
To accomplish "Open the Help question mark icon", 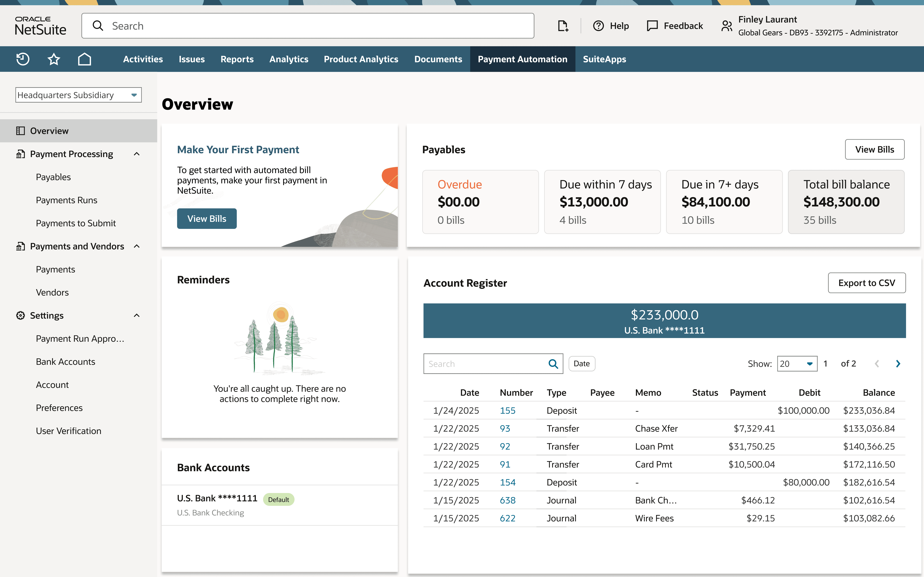I will coord(598,26).
